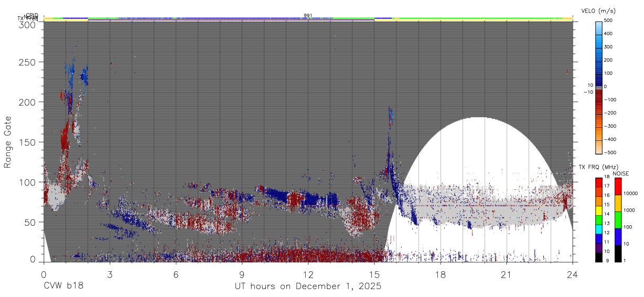Screen dimensions: 644x297
Task: Click the '150' range gate tick label
Action: [x=28, y=142]
